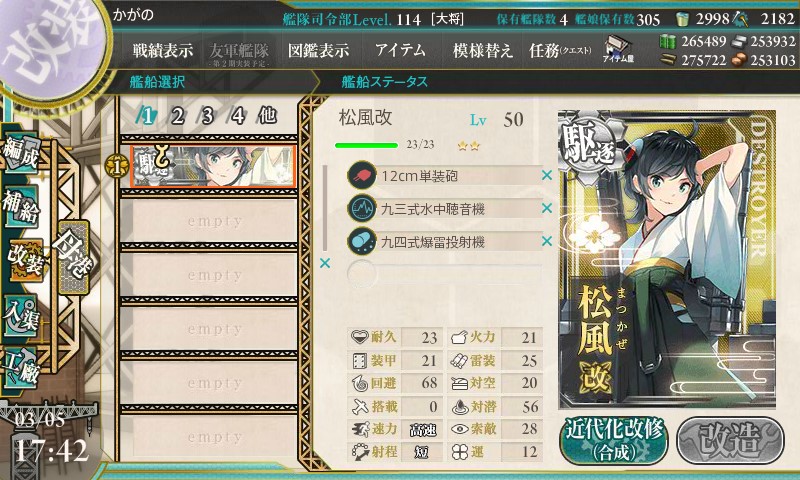The width and height of the screenshot is (800, 480).
Task: Remove 九四式爆雷投射機 with its X
Action: (547, 241)
